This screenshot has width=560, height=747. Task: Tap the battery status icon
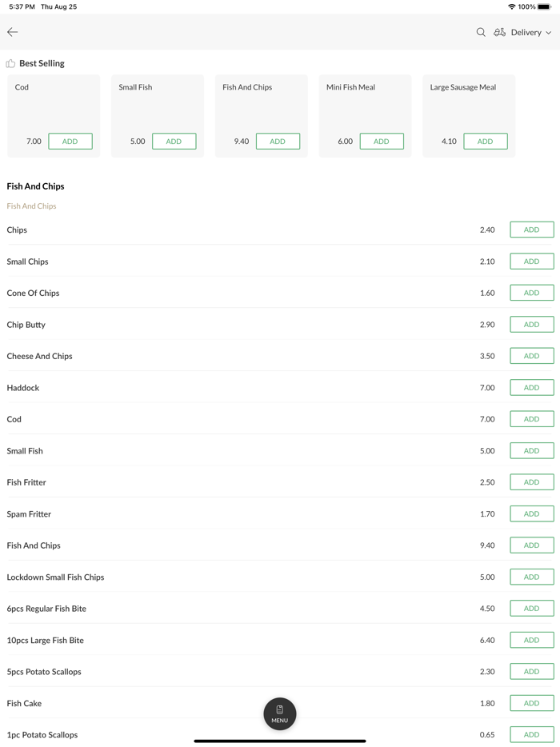[544, 6]
